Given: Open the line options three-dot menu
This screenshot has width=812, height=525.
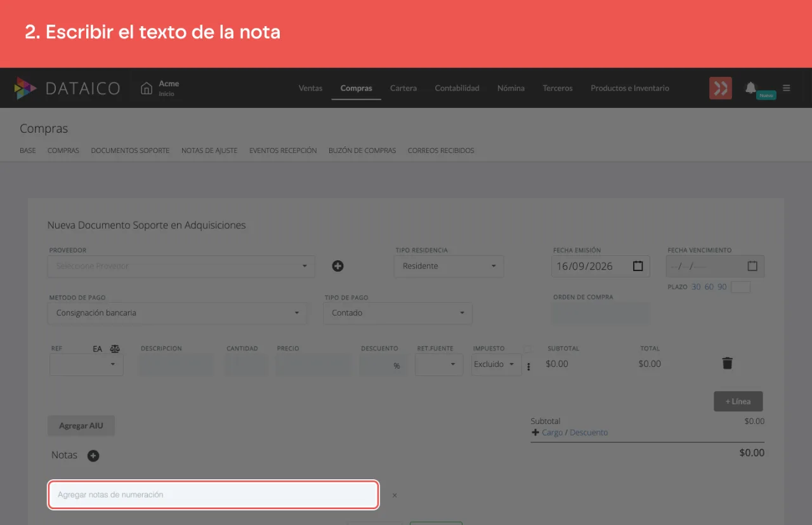Looking at the screenshot, I should coord(528,367).
